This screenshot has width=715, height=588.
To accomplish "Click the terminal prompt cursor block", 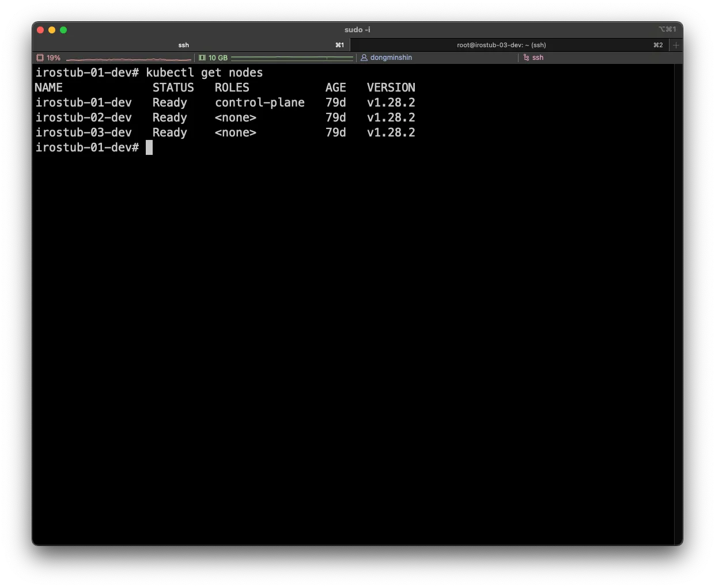I will (149, 147).
